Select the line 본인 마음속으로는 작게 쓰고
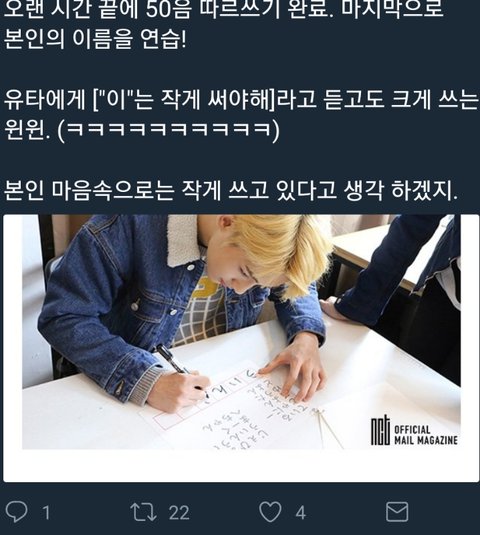Image resolution: width=480 pixels, height=535 pixels. [x=231, y=190]
